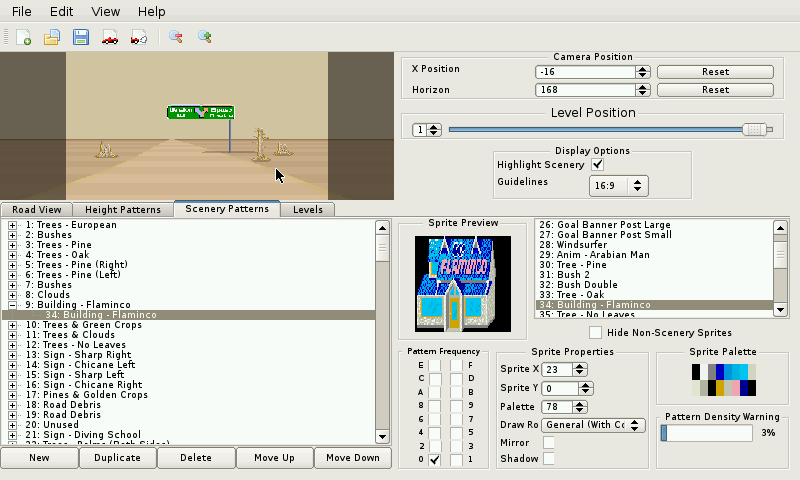The height and width of the screenshot is (480, 800).
Task: Open the Guidelines 16:9 dropdown
Action: click(619, 185)
